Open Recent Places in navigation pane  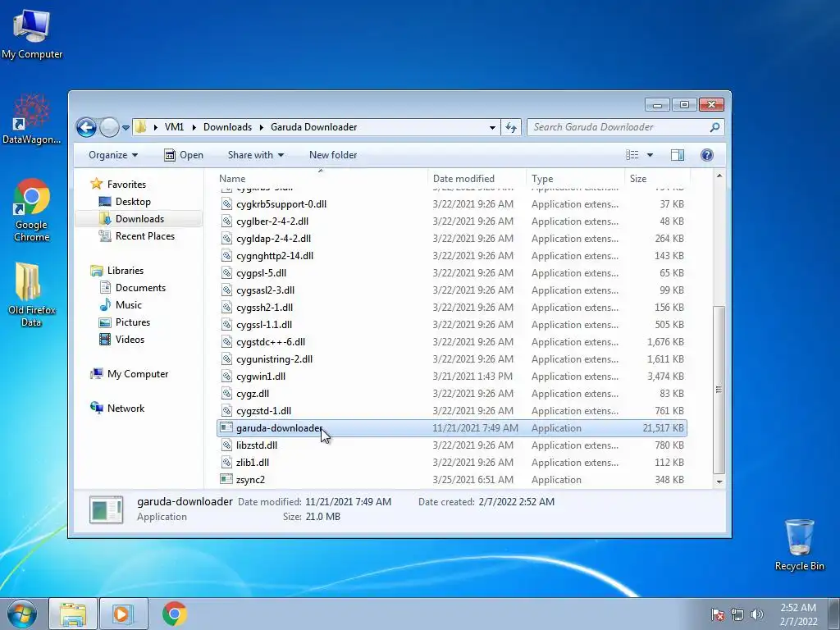pyautogui.click(x=144, y=235)
